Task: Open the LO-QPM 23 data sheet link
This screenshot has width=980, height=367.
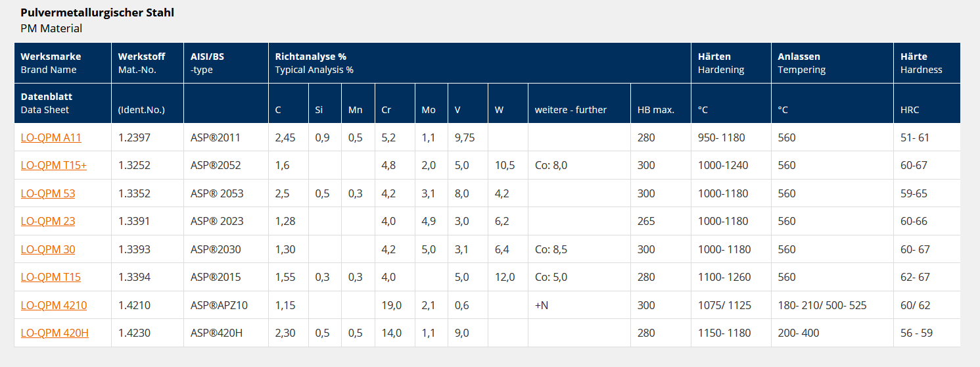Action: pyautogui.click(x=48, y=221)
